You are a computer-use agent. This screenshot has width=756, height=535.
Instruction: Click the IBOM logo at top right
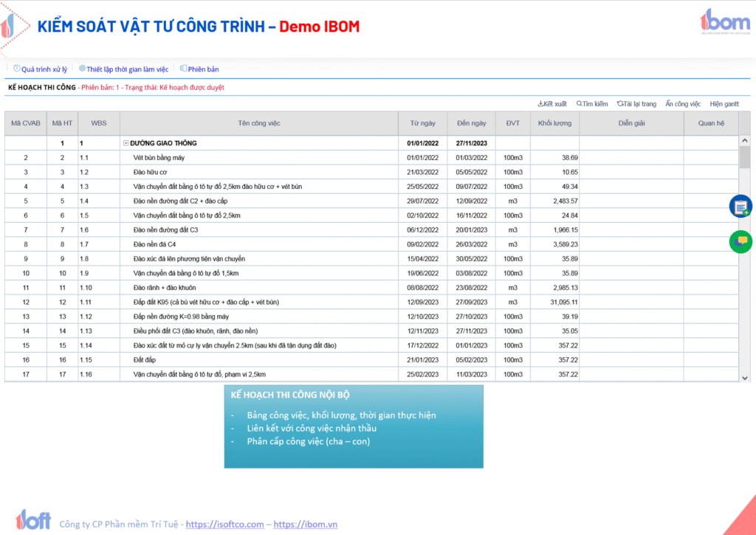[x=725, y=23]
